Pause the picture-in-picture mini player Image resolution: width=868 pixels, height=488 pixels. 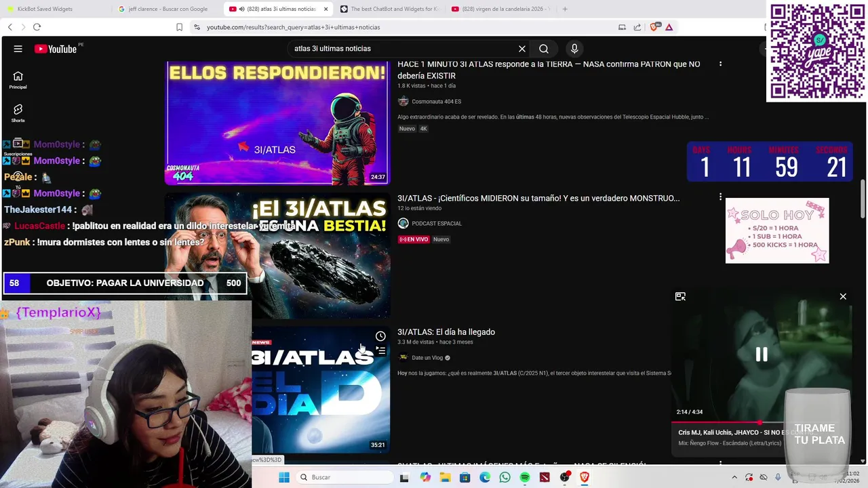(x=762, y=354)
